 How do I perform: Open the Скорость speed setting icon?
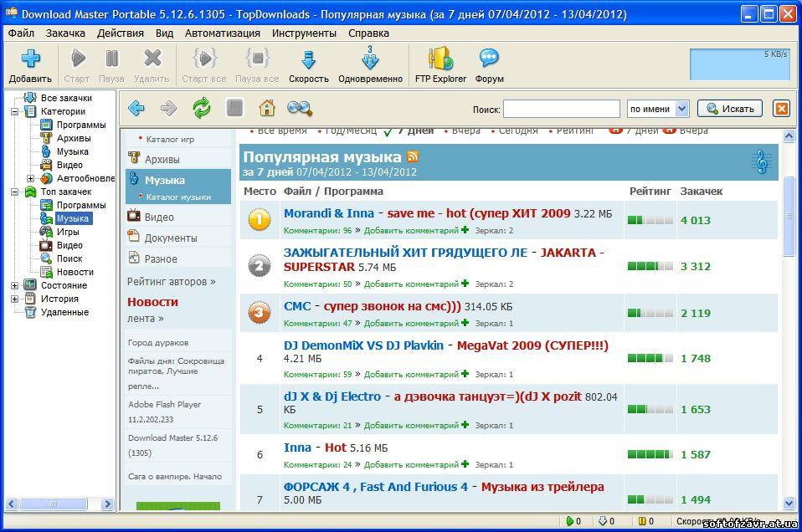[308, 59]
